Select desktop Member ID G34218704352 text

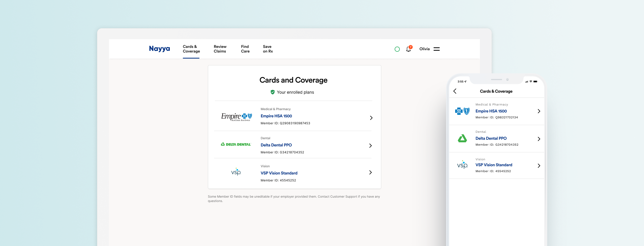pyautogui.click(x=282, y=152)
